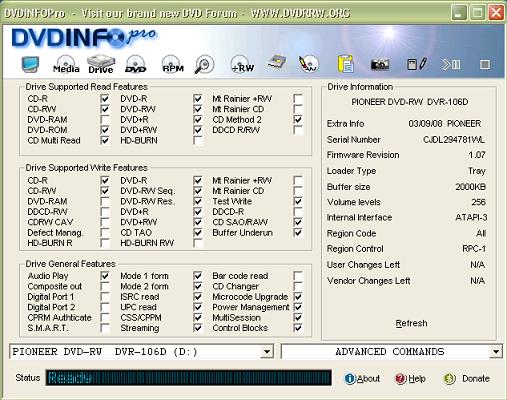Toggle Power Management checkbox
Image resolution: width=507 pixels, height=400 pixels.
[298, 307]
